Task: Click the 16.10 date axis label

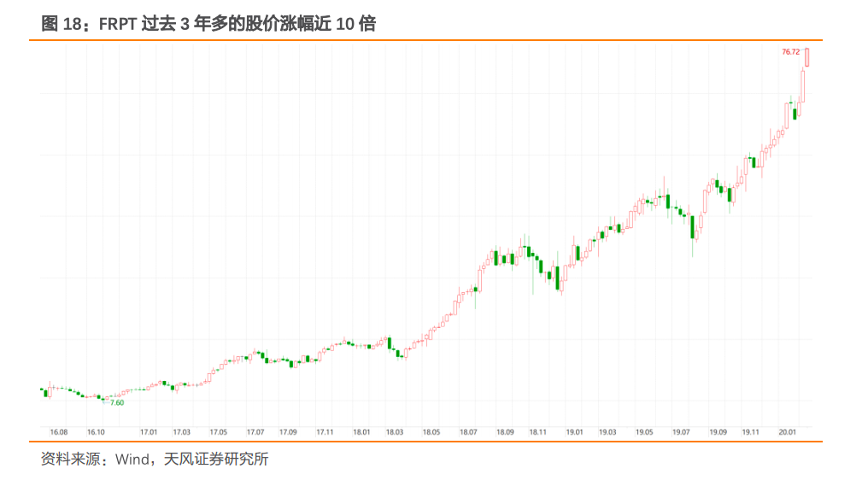Action: pos(96,431)
